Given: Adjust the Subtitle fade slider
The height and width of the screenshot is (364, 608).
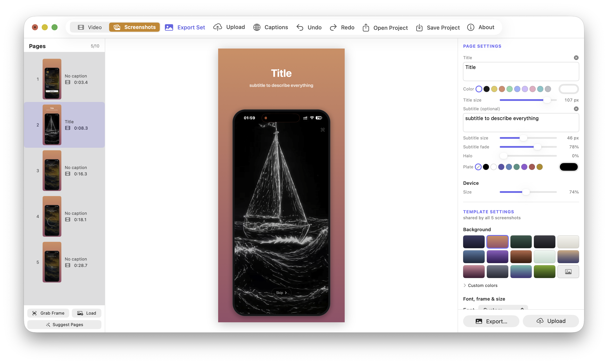Looking at the screenshot, I should (x=528, y=147).
